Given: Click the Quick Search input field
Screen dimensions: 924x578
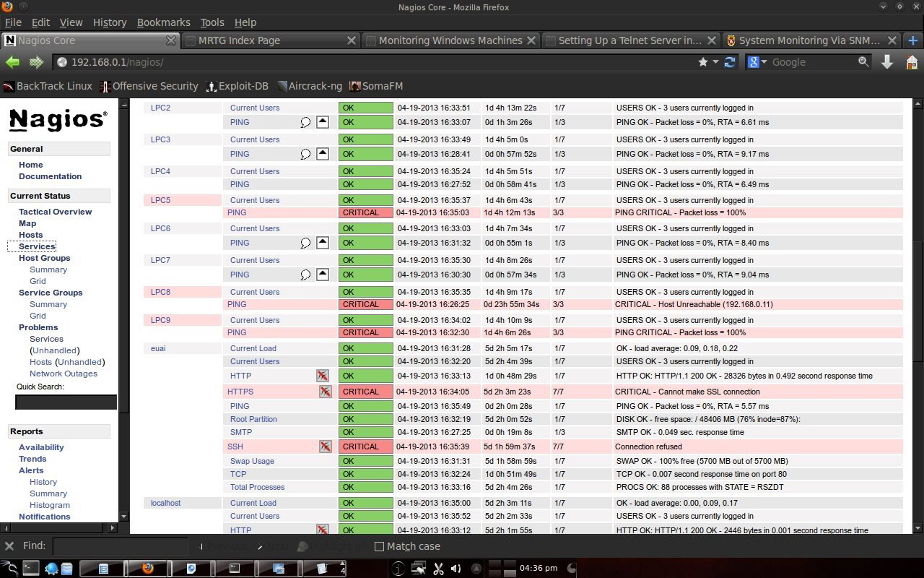Looking at the screenshot, I should [66, 402].
